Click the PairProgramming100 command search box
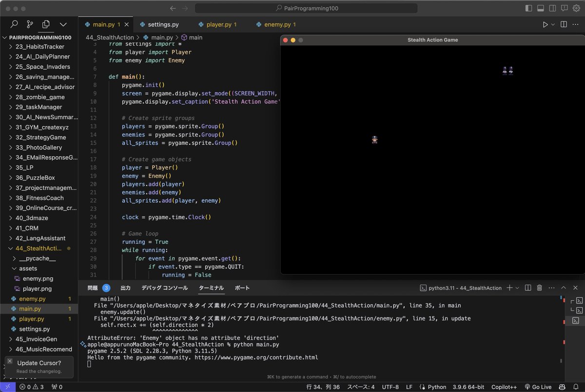Viewport: 585px width, 392px height. tap(306, 8)
